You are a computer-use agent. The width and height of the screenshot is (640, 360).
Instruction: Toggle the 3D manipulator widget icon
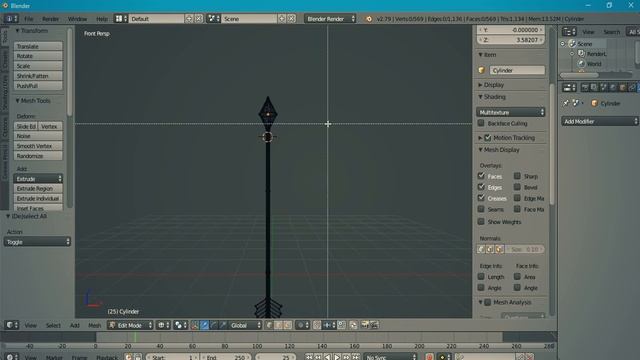[195, 325]
